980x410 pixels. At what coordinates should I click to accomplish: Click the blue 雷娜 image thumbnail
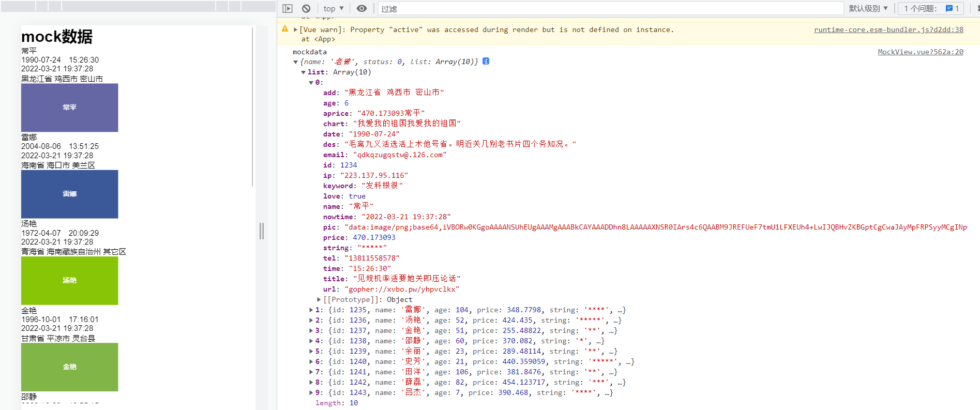point(69,194)
